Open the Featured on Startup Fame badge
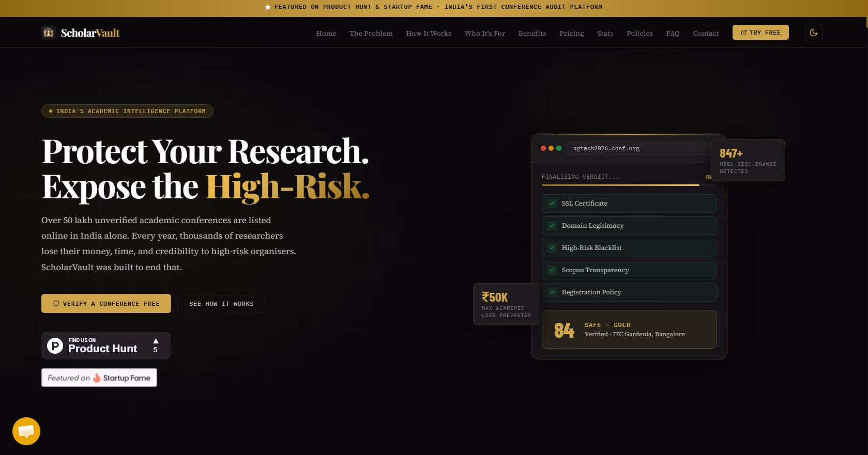 (x=99, y=378)
